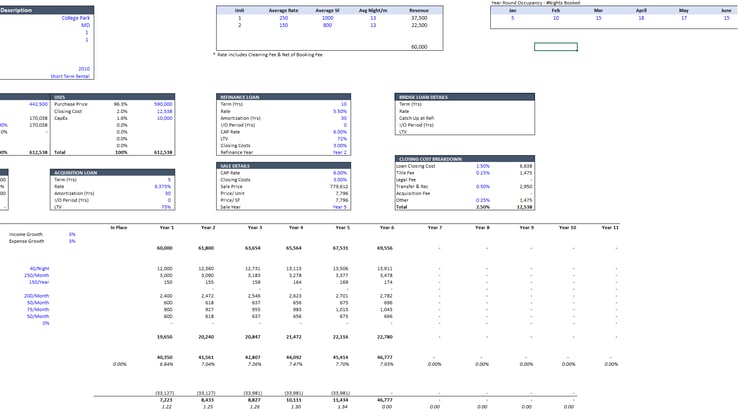Select the Refinance Year value 'Year 2'
Screen dimensions: 750x410
[x=340, y=152]
